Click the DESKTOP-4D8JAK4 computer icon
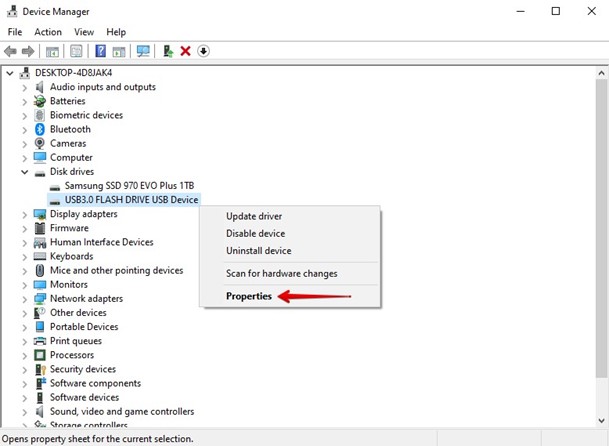The height and width of the screenshot is (446, 609). 25,73
